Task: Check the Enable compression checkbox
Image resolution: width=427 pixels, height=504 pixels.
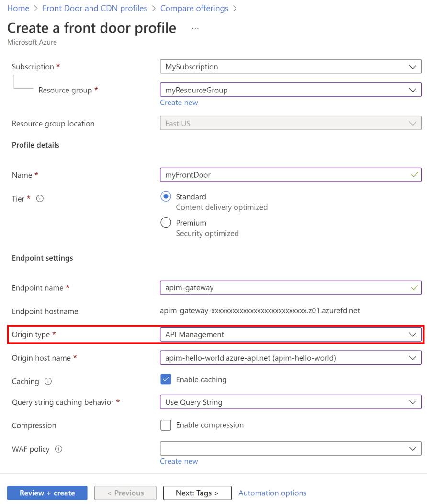Action: coord(166,425)
